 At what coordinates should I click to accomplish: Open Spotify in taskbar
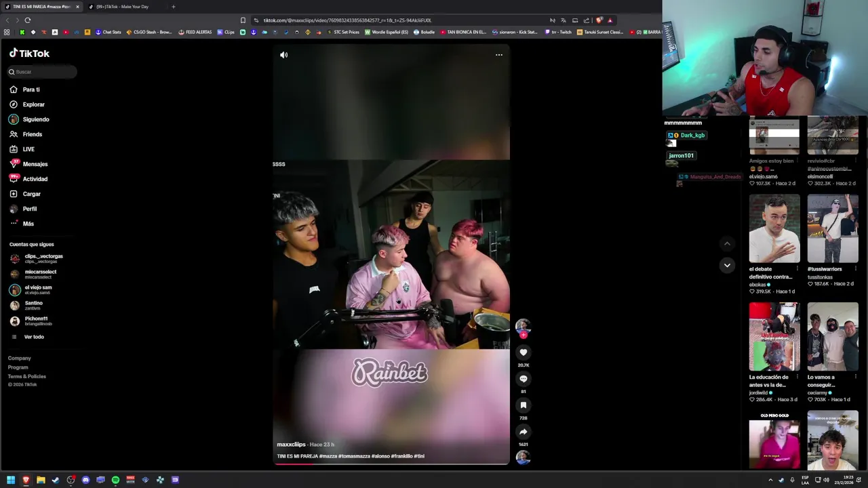[115, 480]
